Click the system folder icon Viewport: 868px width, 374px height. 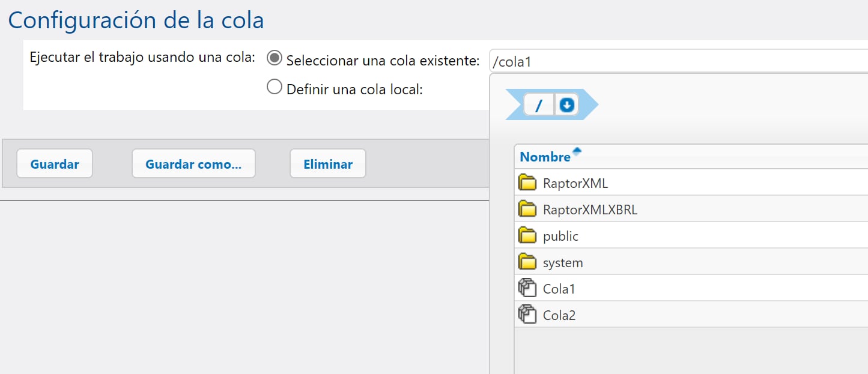[527, 262]
